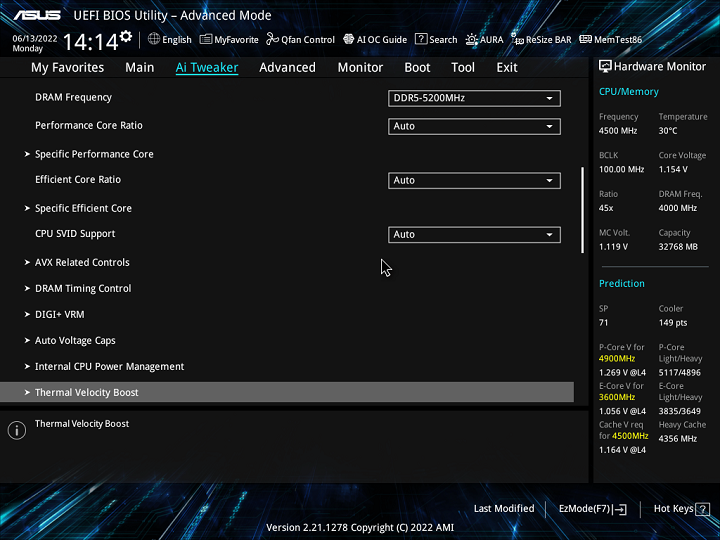Open the DRAM Frequency dropdown
This screenshot has height=540, width=720.
click(x=474, y=98)
